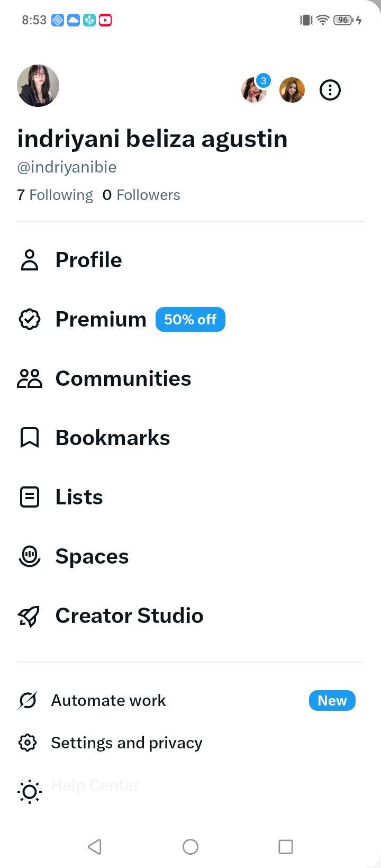381x868 pixels.
Task: Tap the Profile person icon
Action: 30,260
